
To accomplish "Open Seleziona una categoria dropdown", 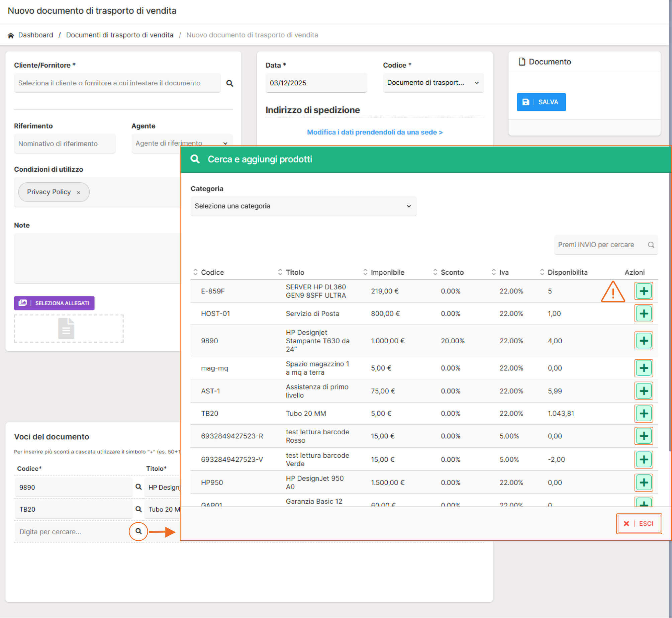I will [303, 206].
